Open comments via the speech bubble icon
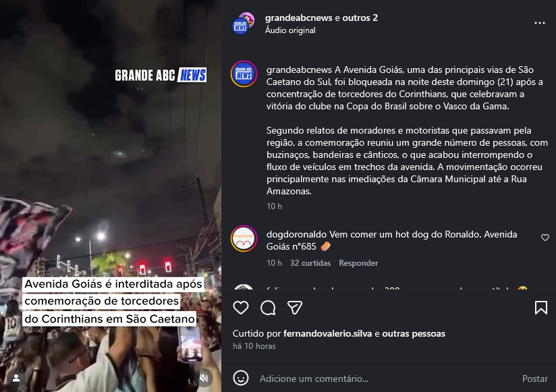This screenshot has width=556, height=392. [x=268, y=308]
